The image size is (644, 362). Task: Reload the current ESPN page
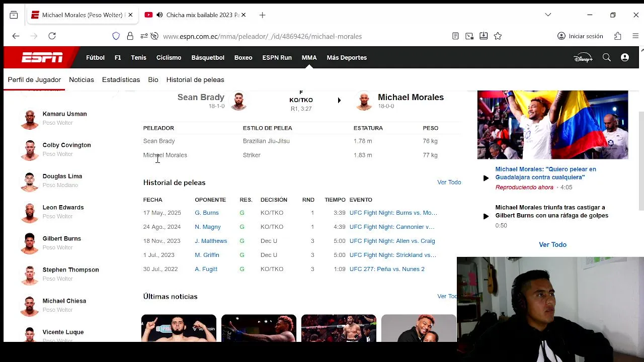tap(52, 36)
